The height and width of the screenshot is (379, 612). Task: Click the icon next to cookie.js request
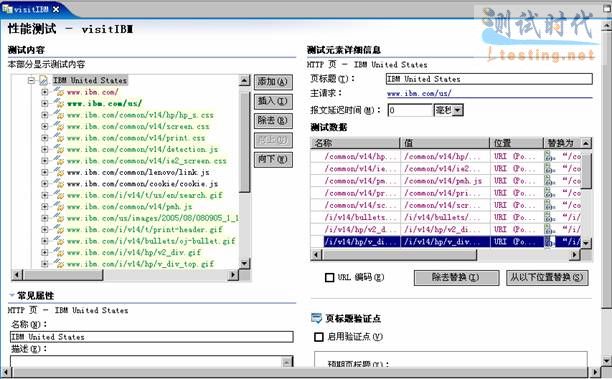pyautogui.click(x=59, y=183)
